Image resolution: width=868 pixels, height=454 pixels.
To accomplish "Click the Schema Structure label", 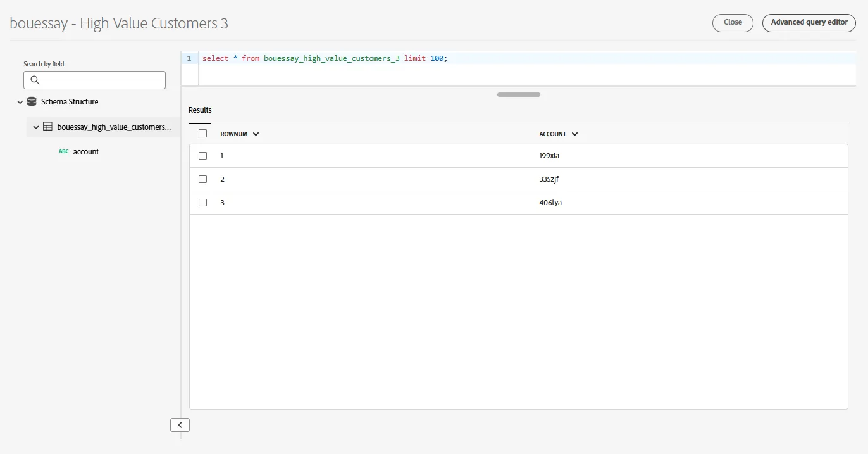I will point(70,102).
